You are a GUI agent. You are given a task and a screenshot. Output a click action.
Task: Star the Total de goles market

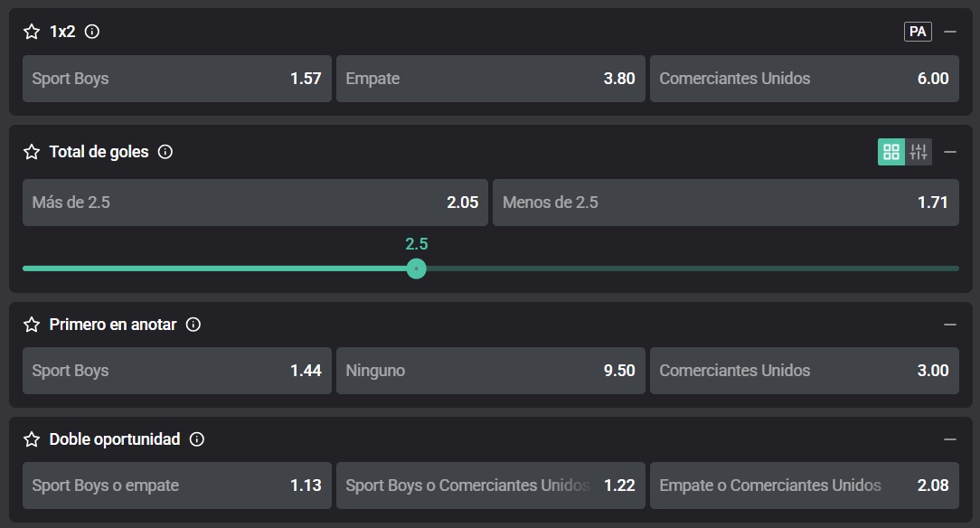[x=32, y=152]
